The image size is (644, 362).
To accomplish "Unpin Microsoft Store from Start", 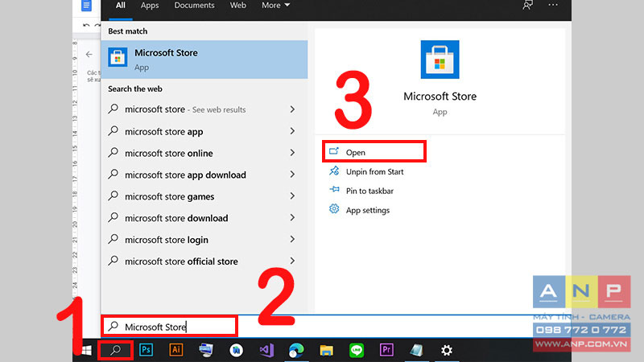I will 374,171.
